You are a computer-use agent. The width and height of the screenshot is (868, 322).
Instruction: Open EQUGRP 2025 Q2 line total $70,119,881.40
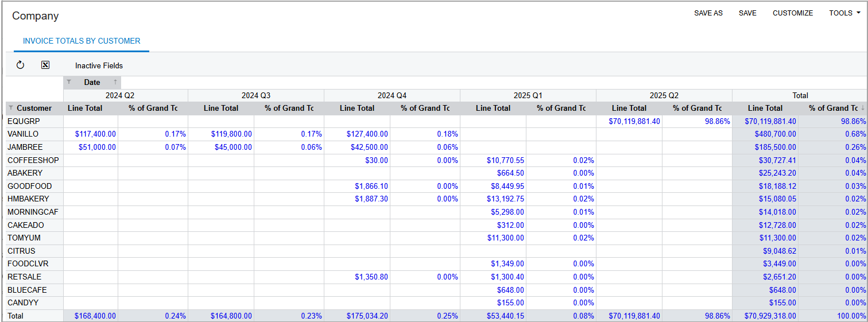point(629,121)
